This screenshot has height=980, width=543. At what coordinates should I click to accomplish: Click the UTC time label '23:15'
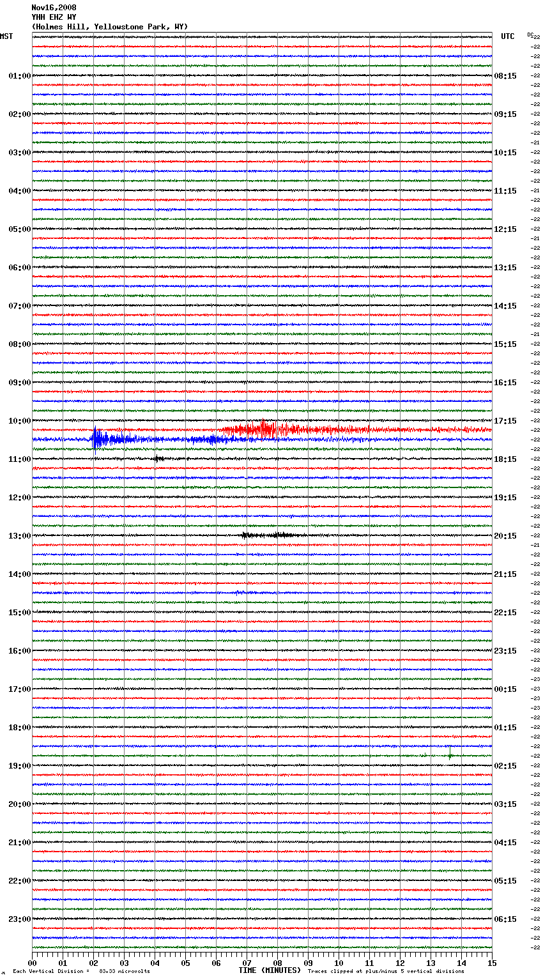pos(505,651)
